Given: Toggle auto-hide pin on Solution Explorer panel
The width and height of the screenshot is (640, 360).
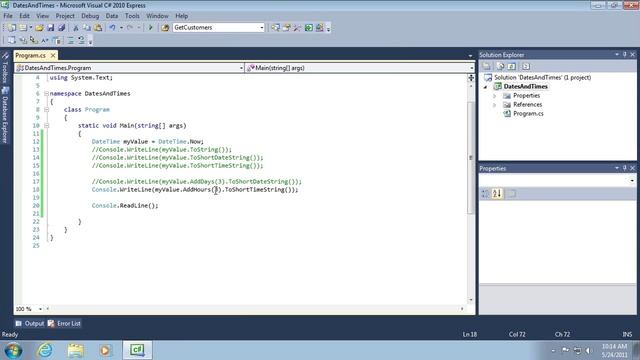Looking at the screenshot, I should [x=624, y=55].
